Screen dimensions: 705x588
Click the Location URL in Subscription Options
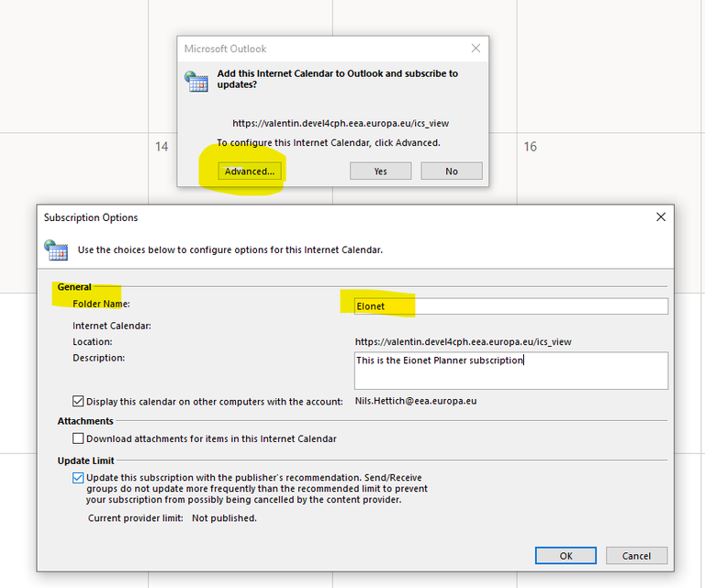[x=463, y=342]
